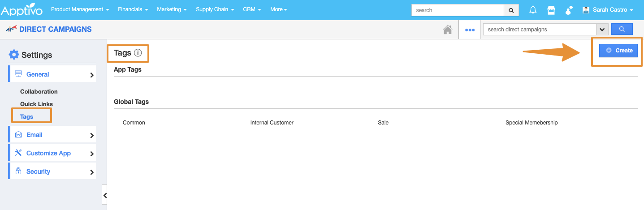Click the three-dot more options icon
The image size is (644, 210).
point(469,30)
